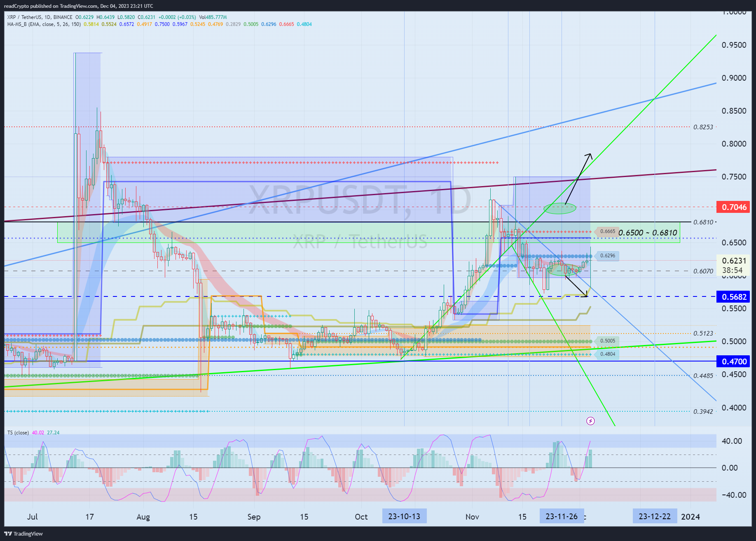Image resolution: width=756 pixels, height=541 pixels.
Task: Click 0.9000 on the price axis
Action: (x=734, y=78)
